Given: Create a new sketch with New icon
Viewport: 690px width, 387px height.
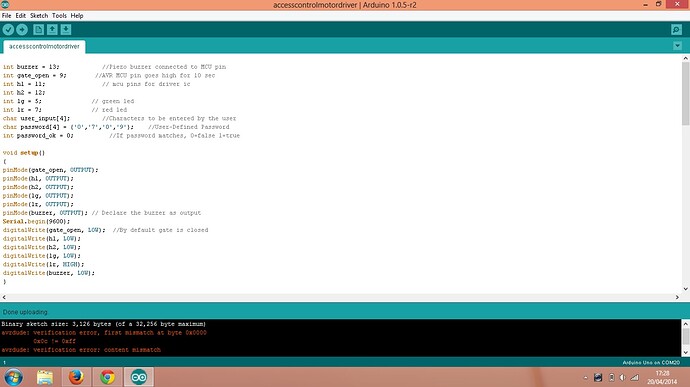Looking at the screenshot, I should [x=38, y=29].
